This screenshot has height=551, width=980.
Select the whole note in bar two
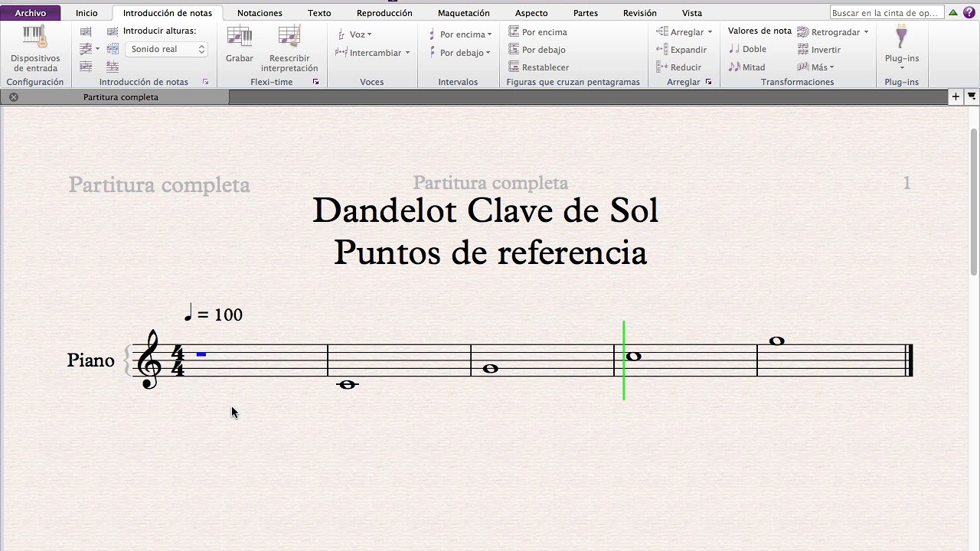coord(348,384)
